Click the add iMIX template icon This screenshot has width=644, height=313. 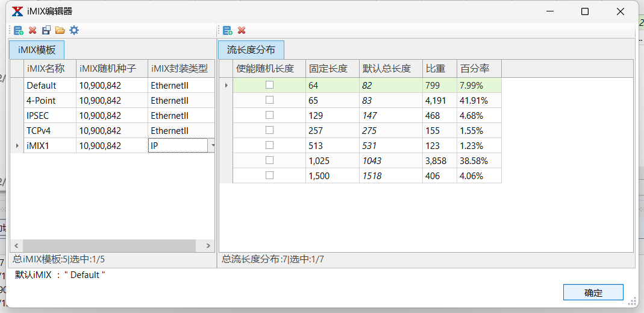pyautogui.click(x=19, y=30)
